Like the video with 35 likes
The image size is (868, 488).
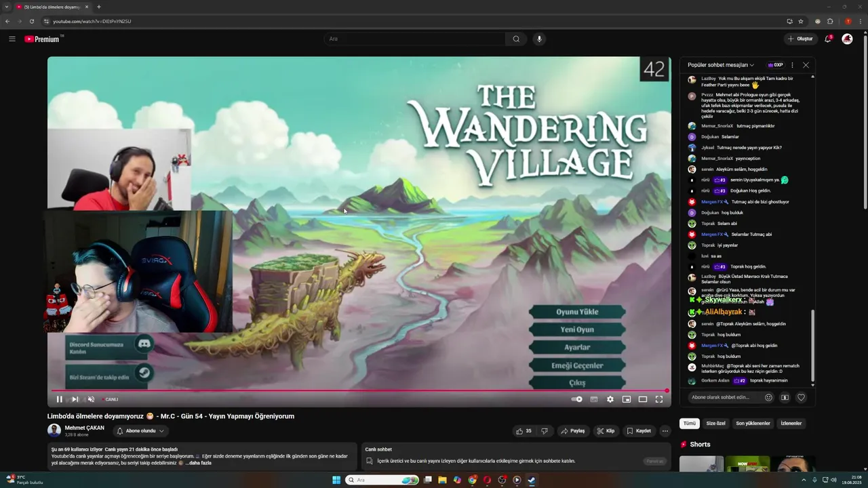coord(524,431)
